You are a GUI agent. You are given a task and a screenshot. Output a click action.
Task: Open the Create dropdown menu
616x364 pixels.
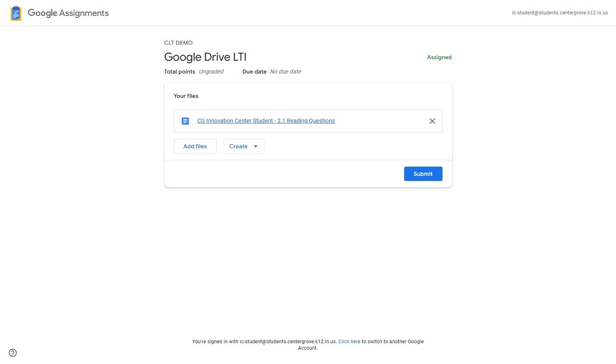(x=243, y=146)
